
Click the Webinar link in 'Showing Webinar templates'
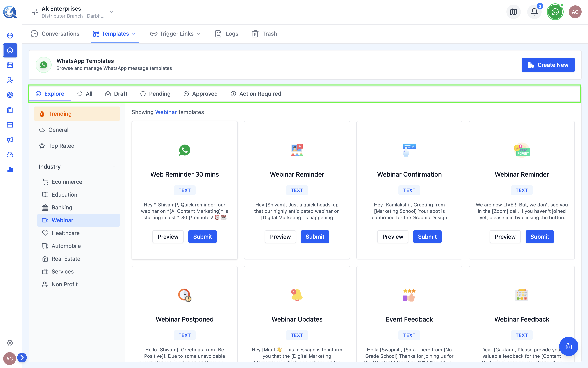166,112
